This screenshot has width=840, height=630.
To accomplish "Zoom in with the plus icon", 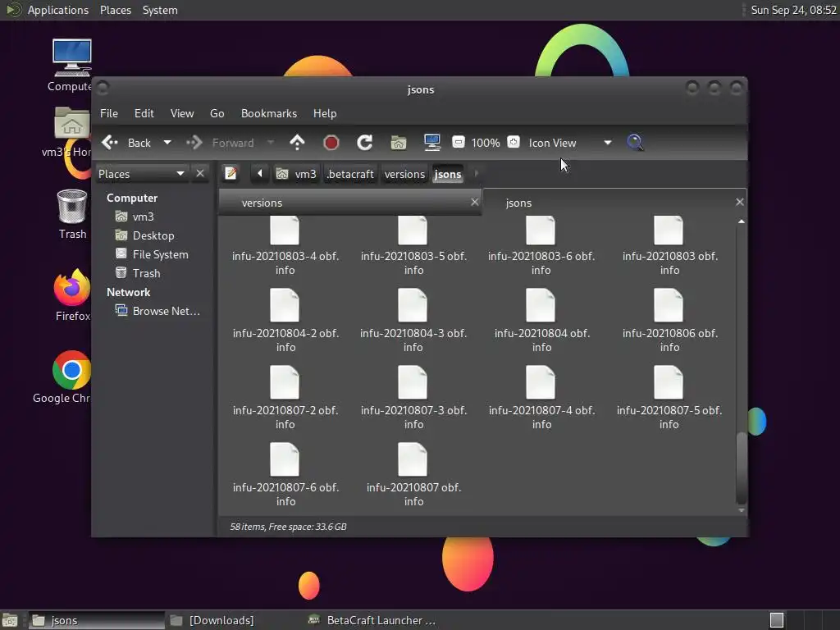I will pos(514,143).
